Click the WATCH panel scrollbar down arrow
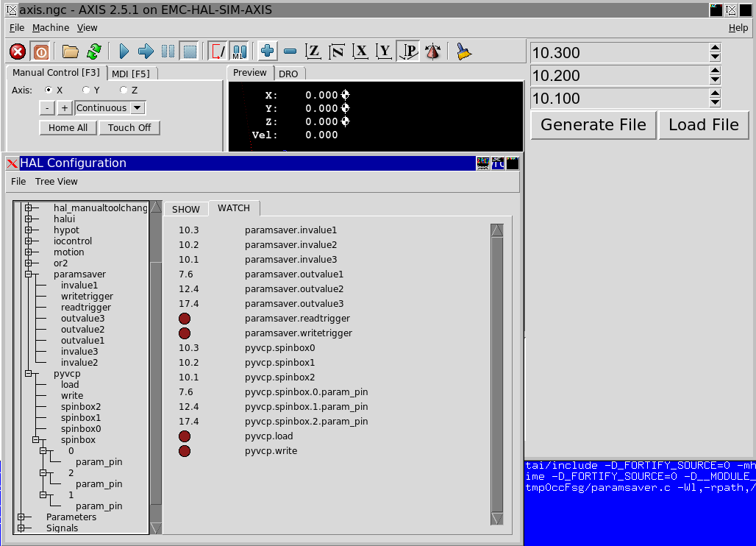Image resolution: width=756 pixels, height=546 pixels. point(497,519)
